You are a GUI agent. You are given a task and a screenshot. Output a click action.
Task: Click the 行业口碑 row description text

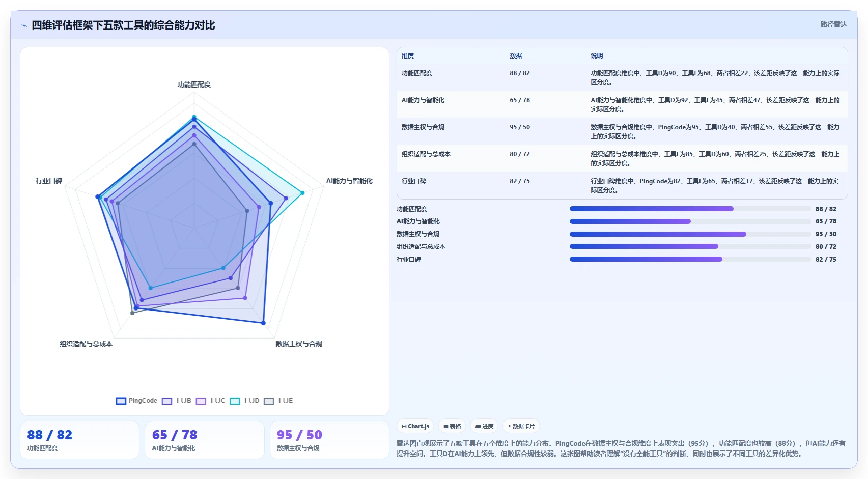pos(715,186)
